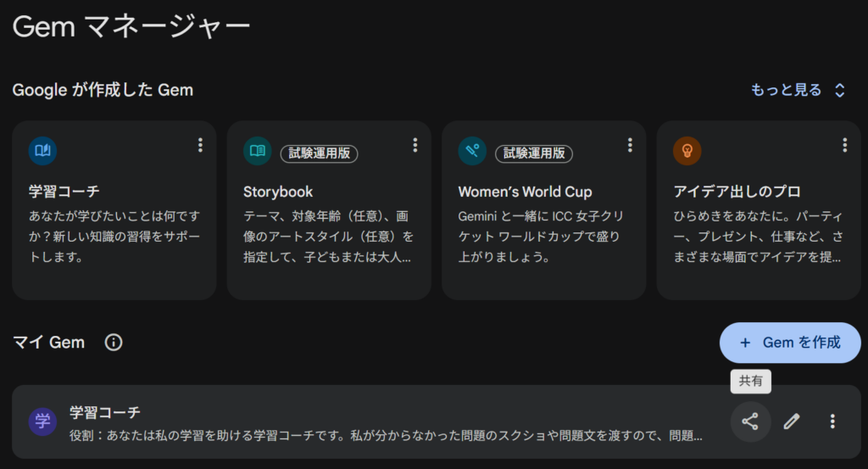Viewport: 868px width, 469px height.
Task: Open the Women's World Cup Gem title
Action: [x=525, y=192]
